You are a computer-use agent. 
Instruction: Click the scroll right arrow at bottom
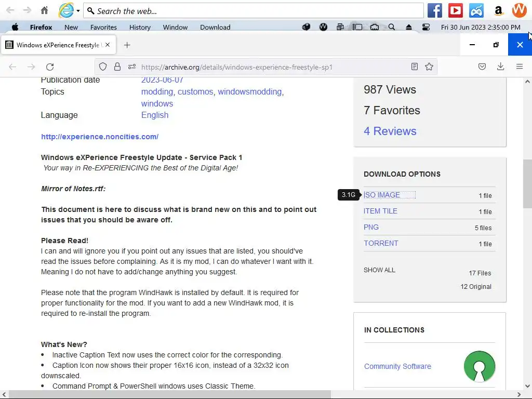pos(519,395)
